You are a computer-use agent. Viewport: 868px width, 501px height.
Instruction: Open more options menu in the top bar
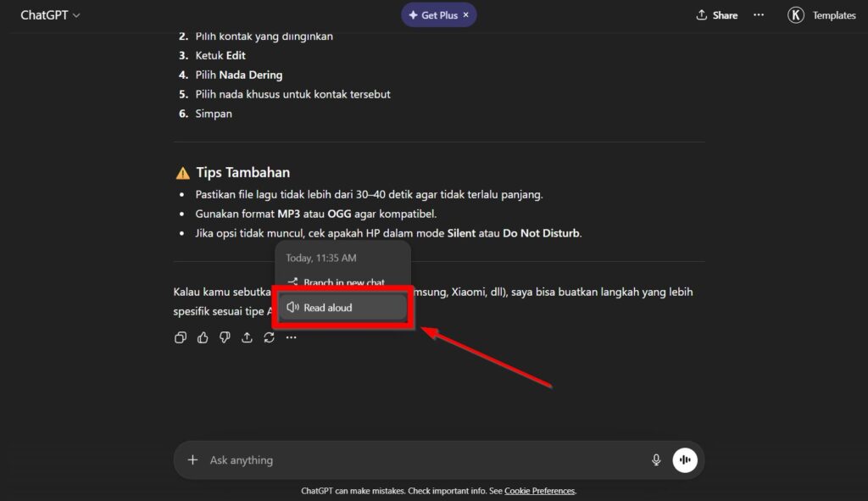(759, 14)
